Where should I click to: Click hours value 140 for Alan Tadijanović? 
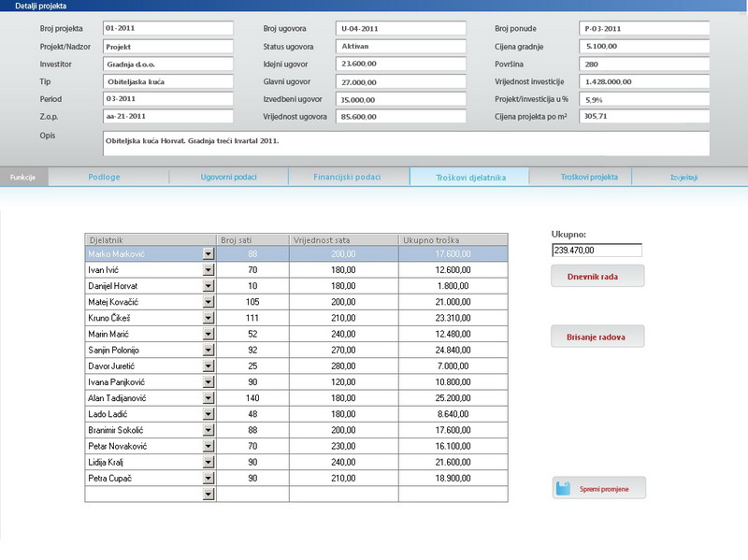(252, 398)
